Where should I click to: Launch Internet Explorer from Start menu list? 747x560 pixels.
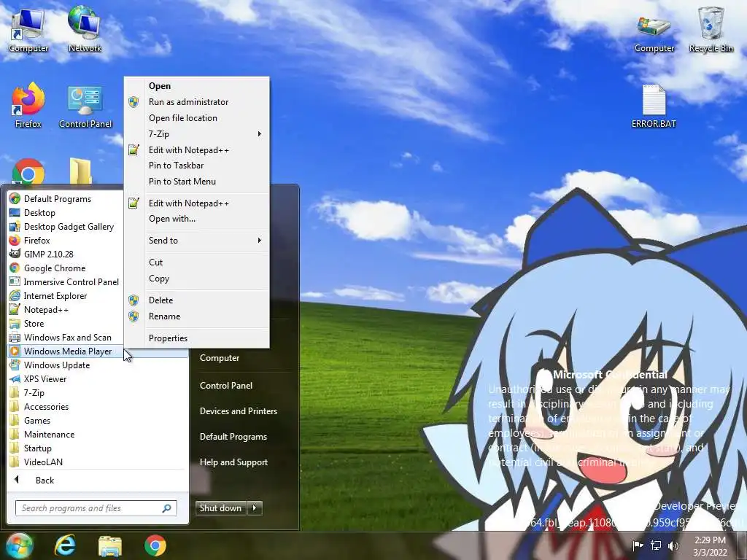point(98,295)
